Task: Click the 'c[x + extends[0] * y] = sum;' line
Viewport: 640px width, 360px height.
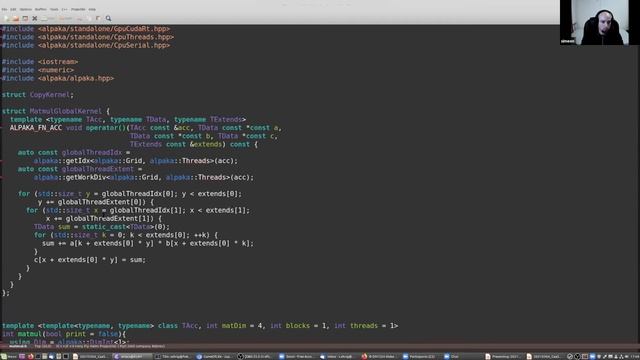Action: [90, 260]
